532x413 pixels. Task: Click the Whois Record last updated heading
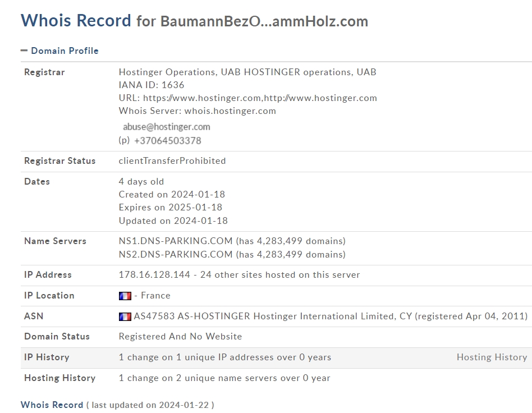click(117, 405)
